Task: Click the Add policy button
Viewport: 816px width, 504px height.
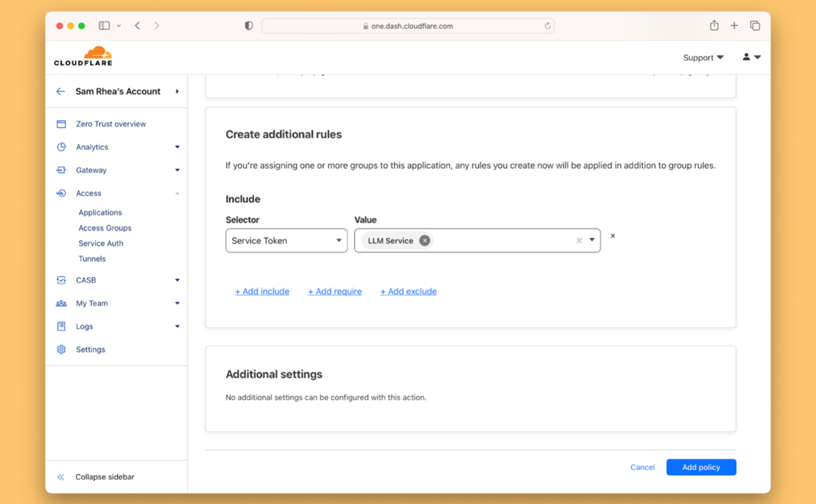Action: tap(701, 467)
